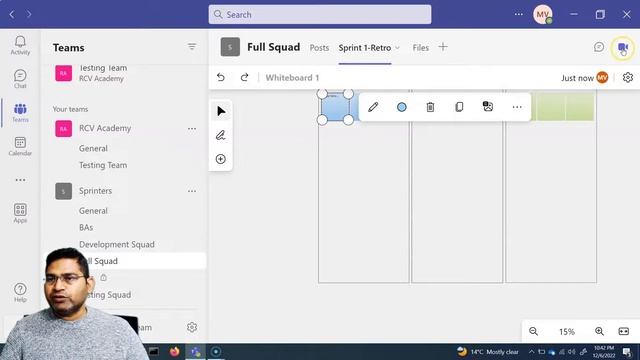Open the Teams icon in sidebar

[x=20, y=113]
